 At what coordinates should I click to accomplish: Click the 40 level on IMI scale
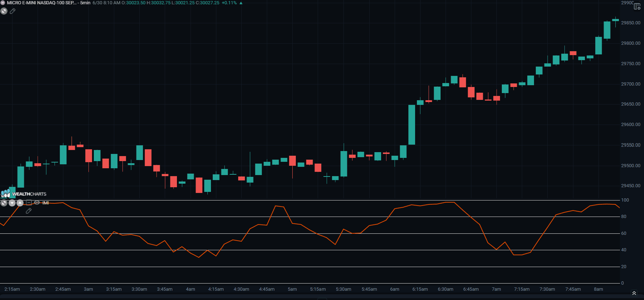(624, 250)
